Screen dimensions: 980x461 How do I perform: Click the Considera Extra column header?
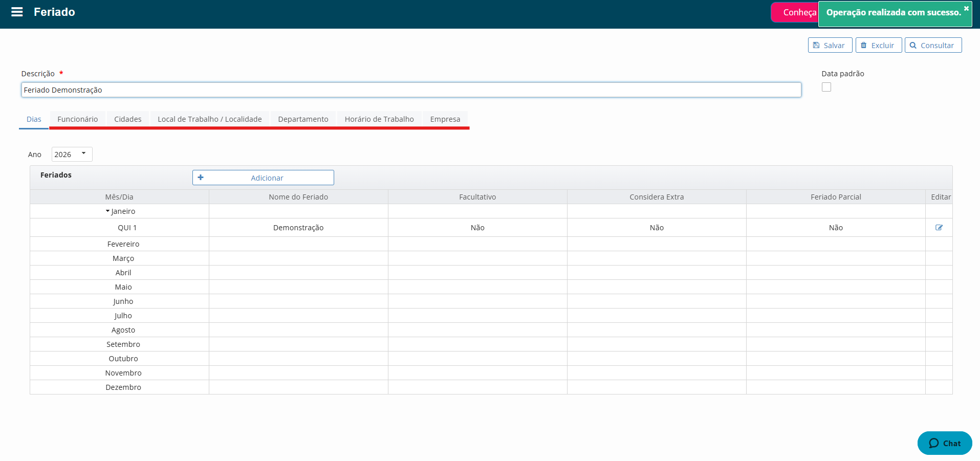(x=657, y=197)
